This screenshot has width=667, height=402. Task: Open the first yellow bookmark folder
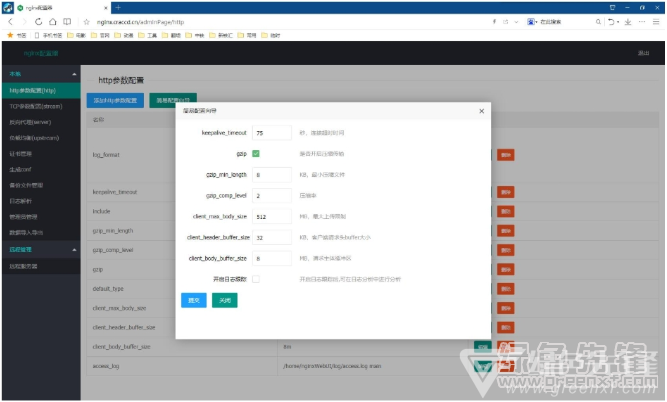[77, 35]
